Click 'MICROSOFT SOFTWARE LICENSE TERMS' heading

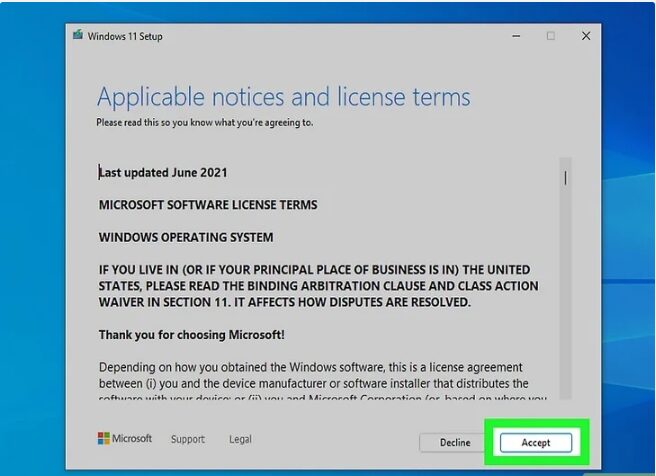click(x=208, y=205)
